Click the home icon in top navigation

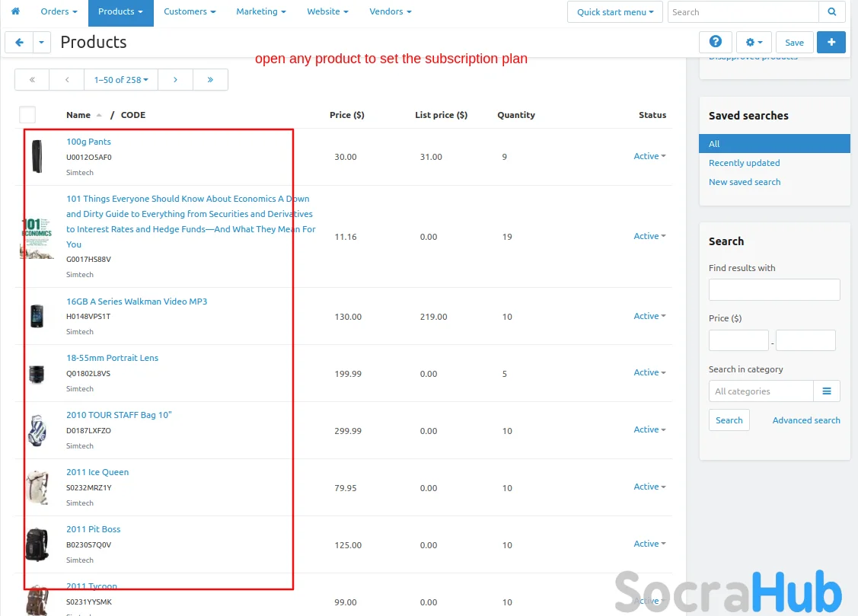15,11
